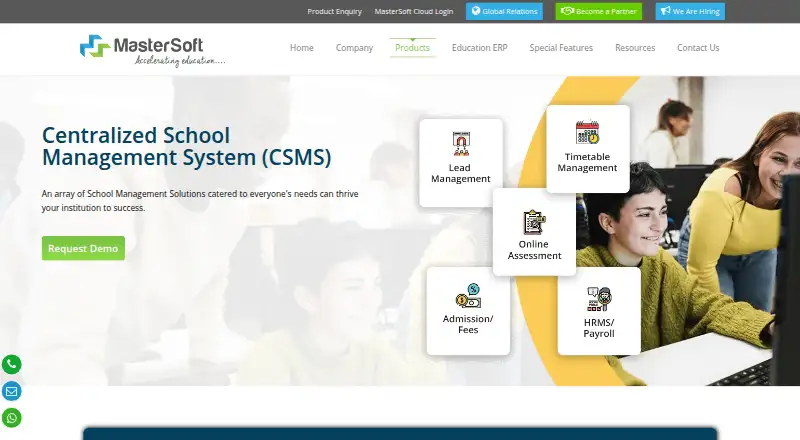The width and height of the screenshot is (800, 440).
Task: Click the MasterSoft logo
Action: pos(152,50)
